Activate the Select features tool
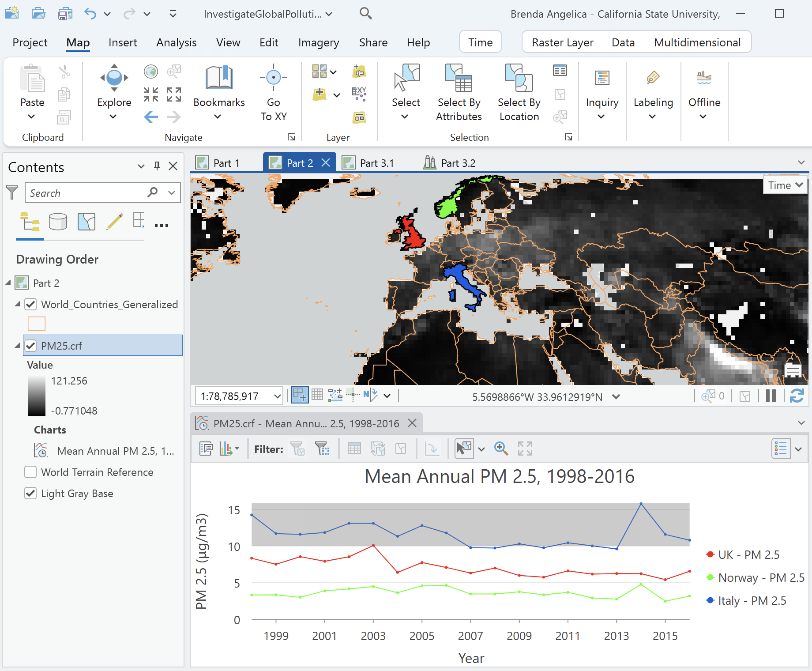This screenshot has height=671, width=812. (x=406, y=78)
